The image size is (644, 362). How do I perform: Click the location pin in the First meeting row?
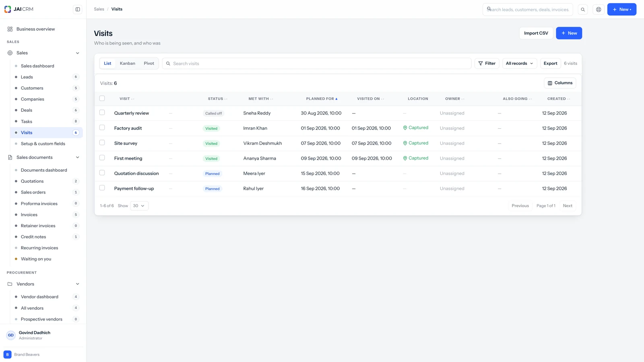point(405,158)
